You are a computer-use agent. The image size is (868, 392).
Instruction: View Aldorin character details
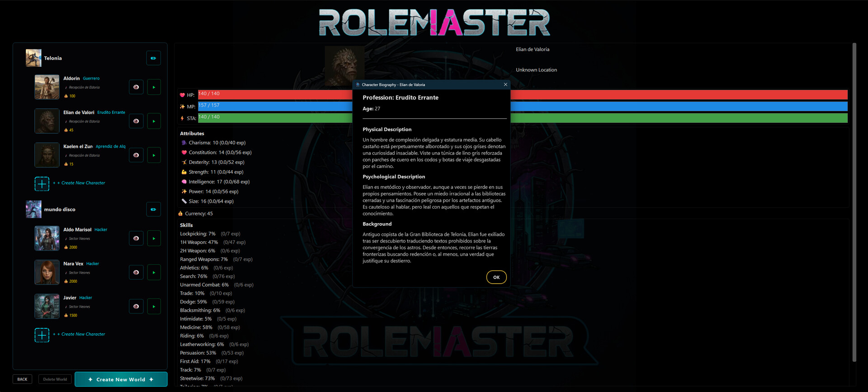coord(136,87)
